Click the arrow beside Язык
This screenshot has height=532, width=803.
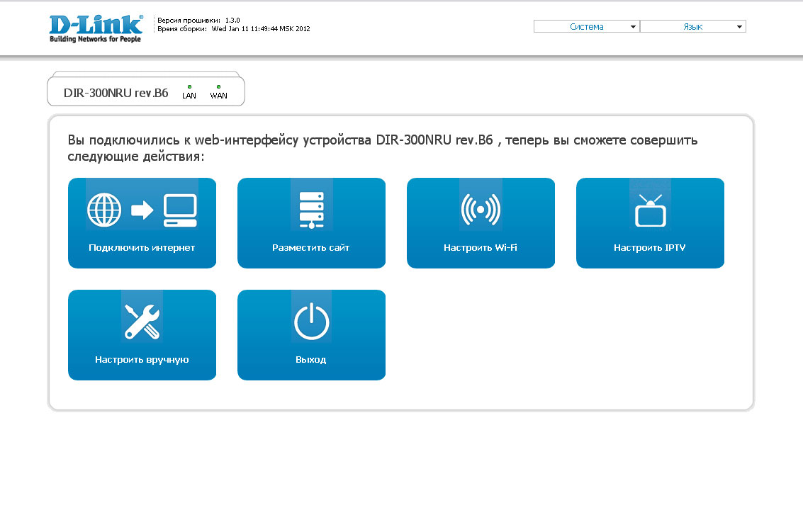point(739,27)
